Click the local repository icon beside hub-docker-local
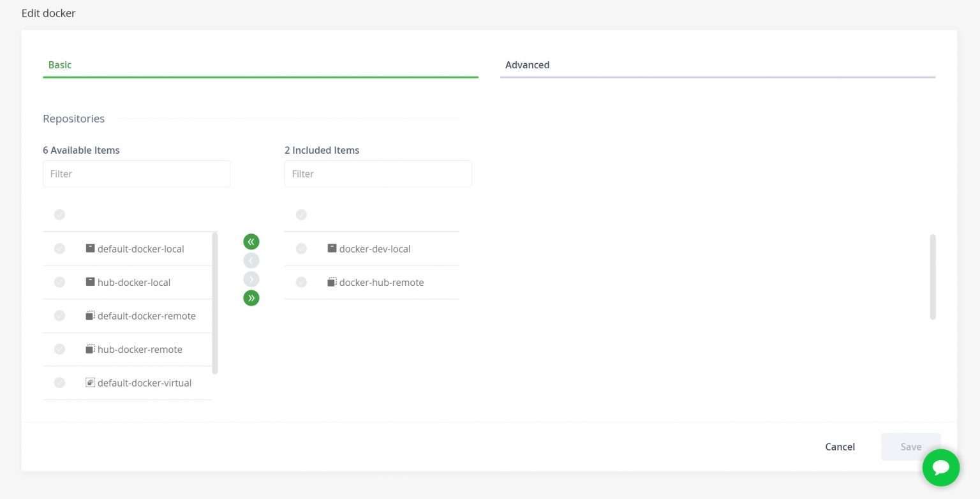 pos(90,281)
